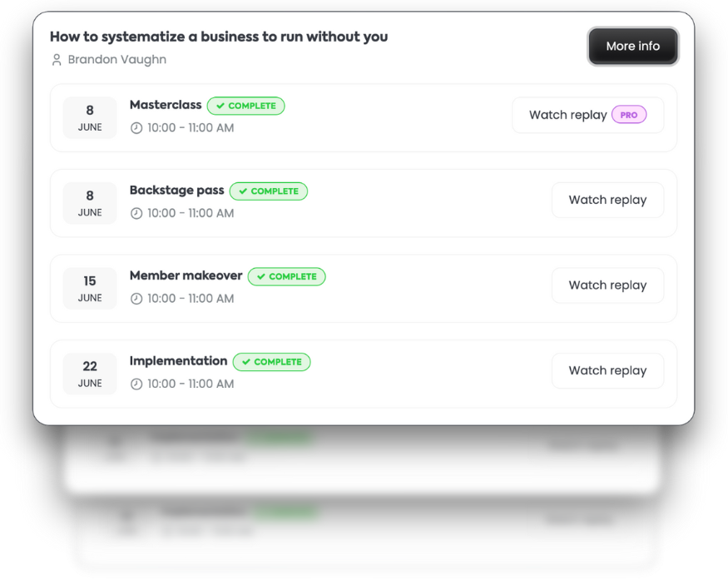Select the 22 June date tile

[90, 374]
